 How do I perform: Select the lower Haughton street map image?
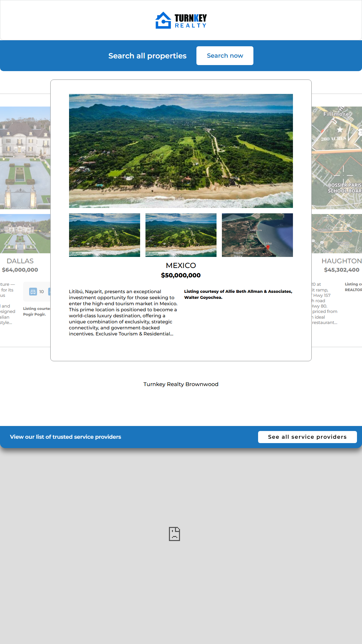click(337, 233)
